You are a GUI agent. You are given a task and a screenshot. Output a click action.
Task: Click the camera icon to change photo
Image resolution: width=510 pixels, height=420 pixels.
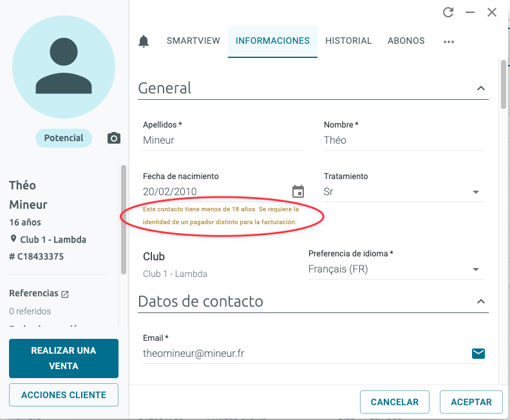click(x=114, y=138)
